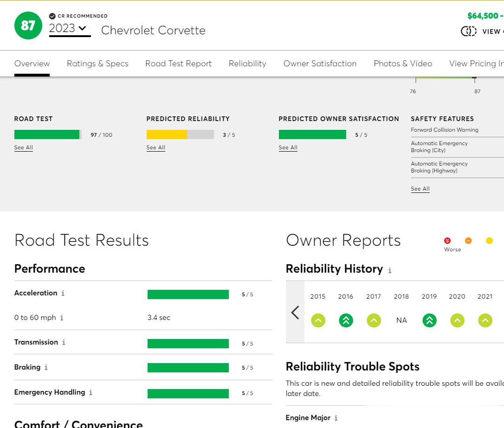Screen dimensions: 504x428
Task: Click the CR Recommended checkmark icon
Action: coord(52,16)
